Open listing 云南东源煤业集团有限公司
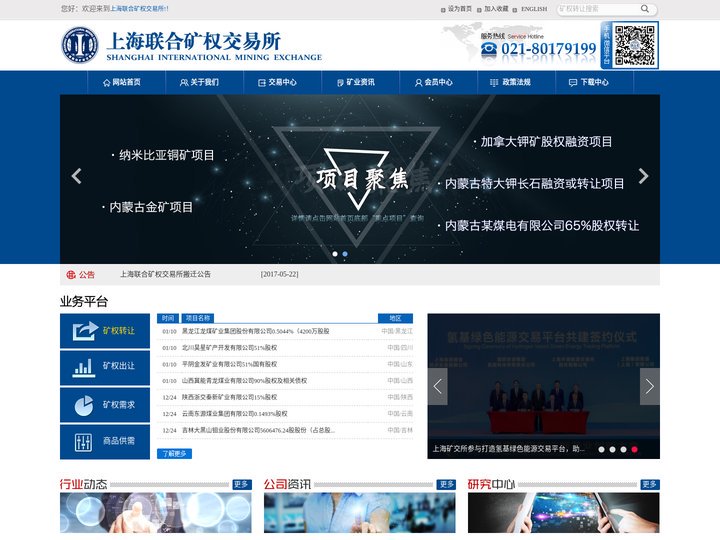Screen dimensions: 720x540 click(235, 414)
